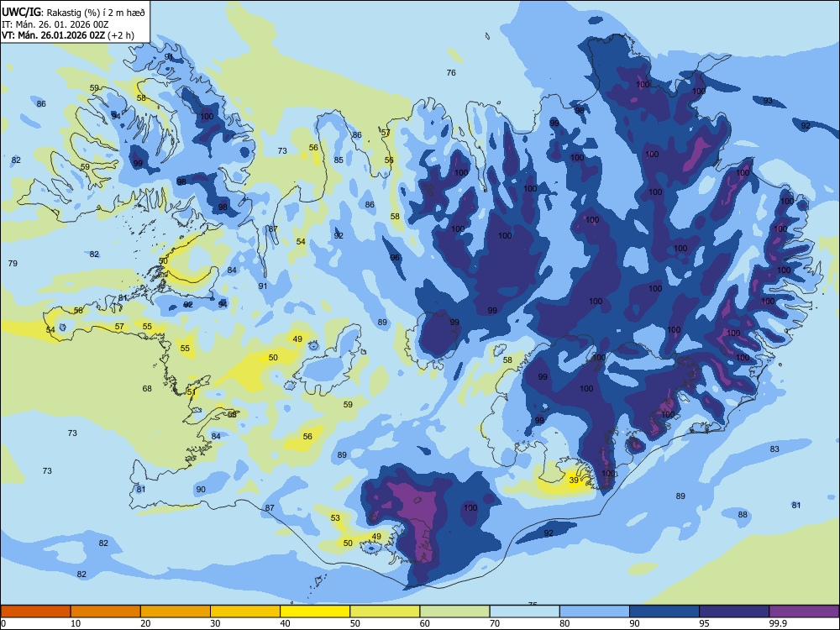Pick the '96' humidity value on the map

coord(395,258)
